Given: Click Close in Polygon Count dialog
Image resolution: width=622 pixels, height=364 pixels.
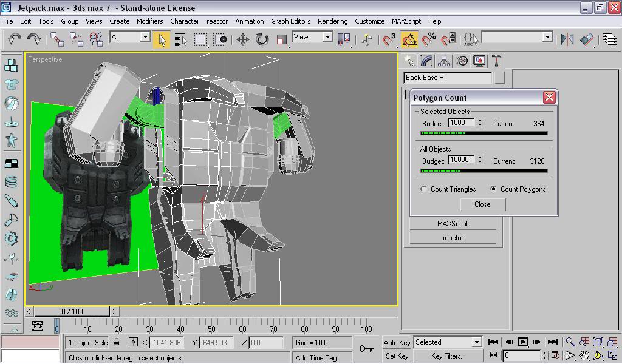Looking at the screenshot, I should (482, 204).
